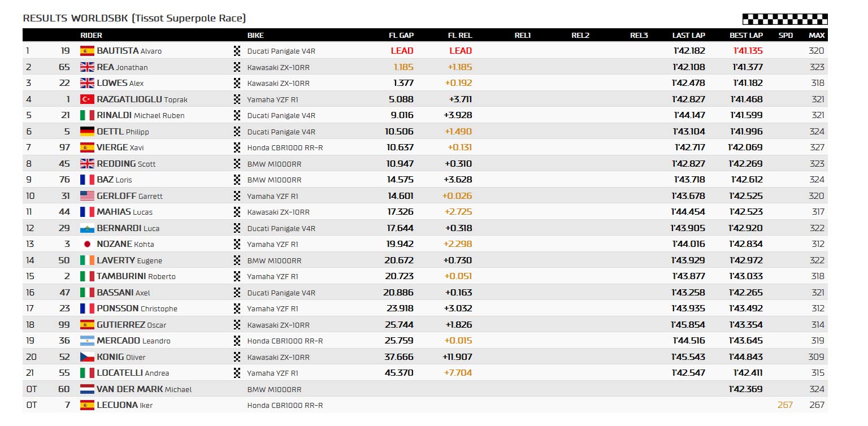The width and height of the screenshot is (868, 426).
Task: Click Bautista's red best lap time 1'41.135
Action: (x=748, y=51)
